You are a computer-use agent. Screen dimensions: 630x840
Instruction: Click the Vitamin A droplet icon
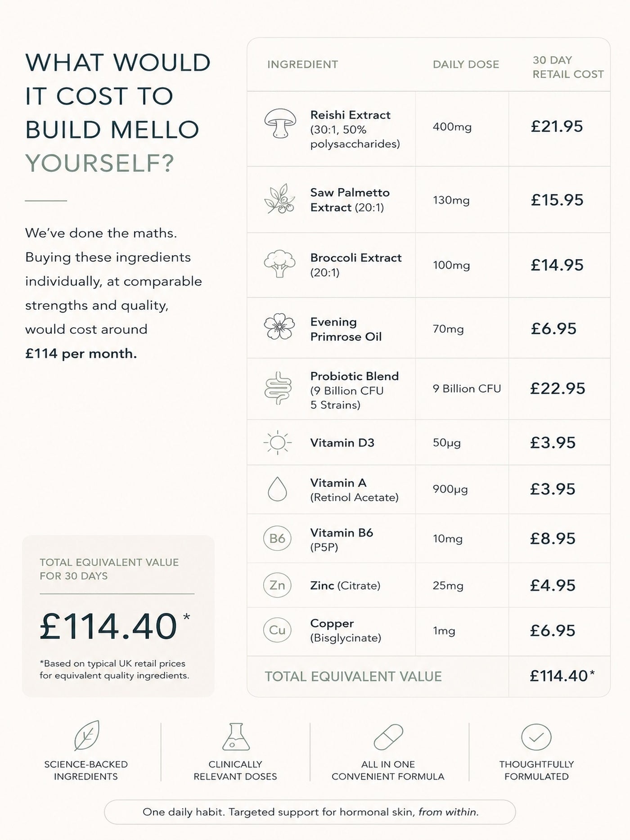277,489
